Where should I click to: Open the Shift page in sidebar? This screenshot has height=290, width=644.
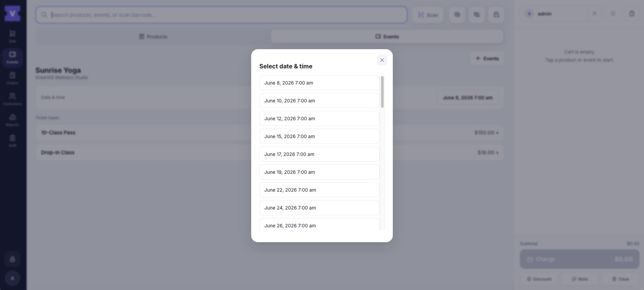click(x=12, y=141)
